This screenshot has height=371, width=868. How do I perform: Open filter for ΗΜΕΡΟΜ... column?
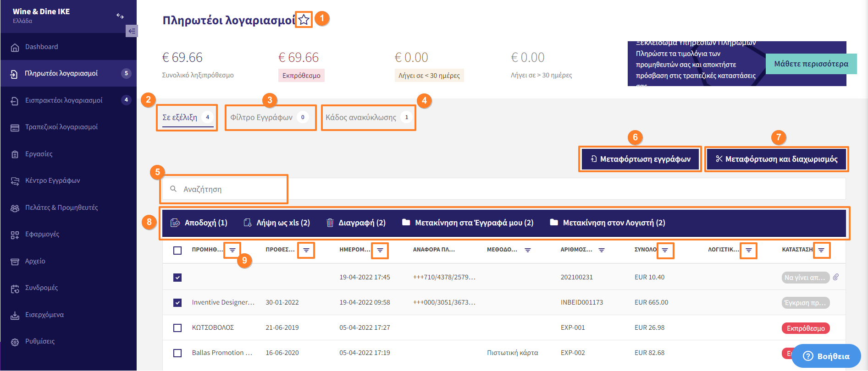tap(380, 250)
